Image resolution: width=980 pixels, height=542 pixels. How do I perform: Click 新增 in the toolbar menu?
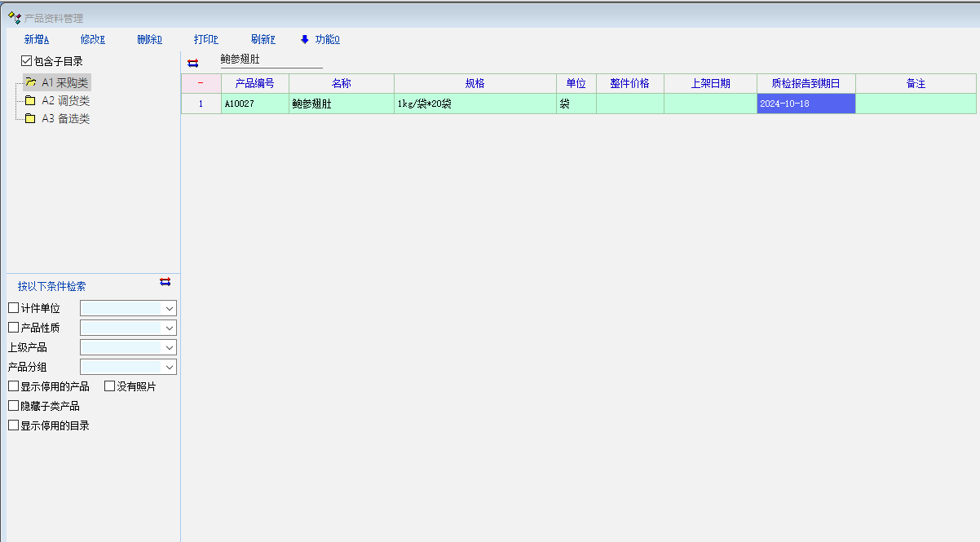(37, 39)
